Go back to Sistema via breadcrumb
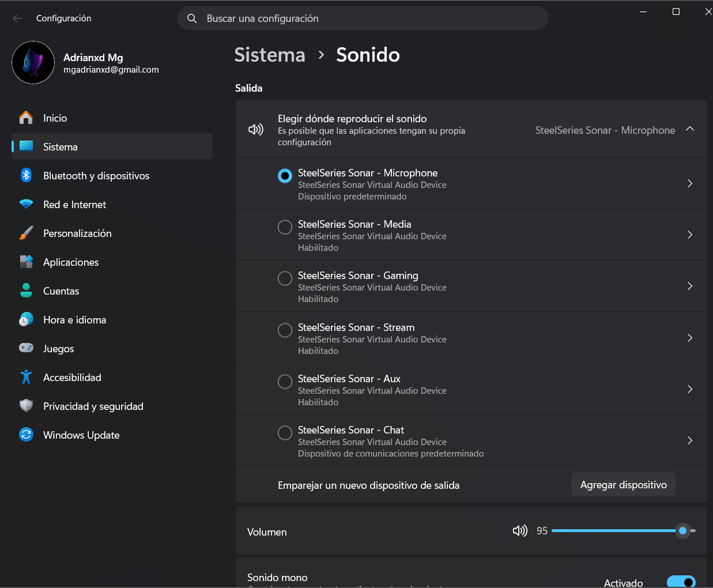The image size is (713, 588). 270,55
